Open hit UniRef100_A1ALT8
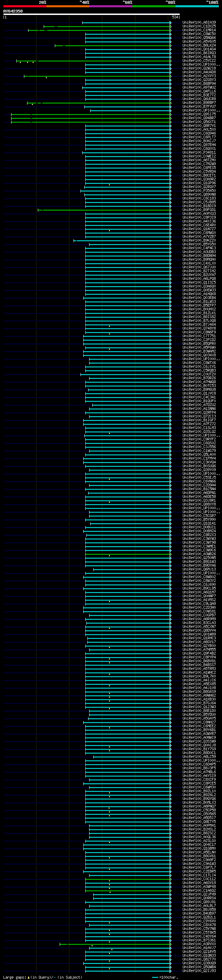The height and width of the screenshot is (980, 222). [199, 57]
